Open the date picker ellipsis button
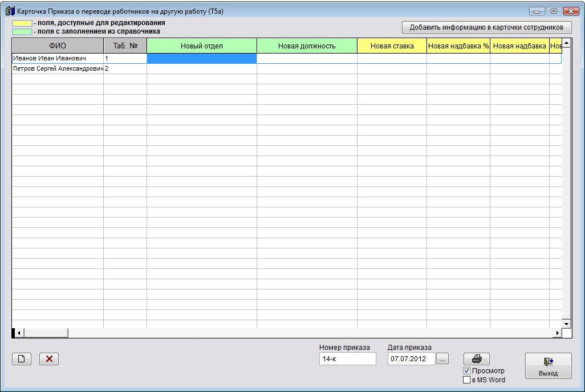The image size is (585, 392). [x=442, y=359]
